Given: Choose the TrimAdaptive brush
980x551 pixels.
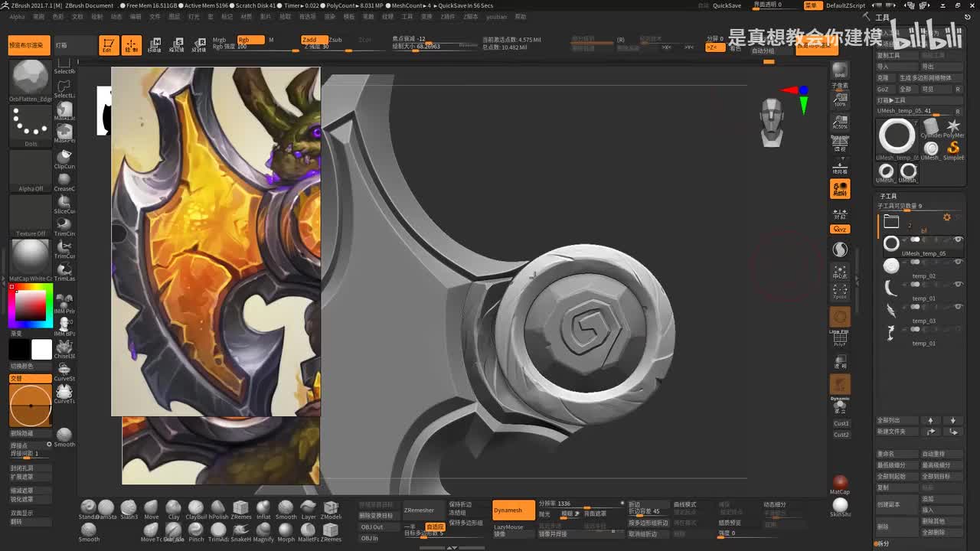Looking at the screenshot, I should (218, 531).
